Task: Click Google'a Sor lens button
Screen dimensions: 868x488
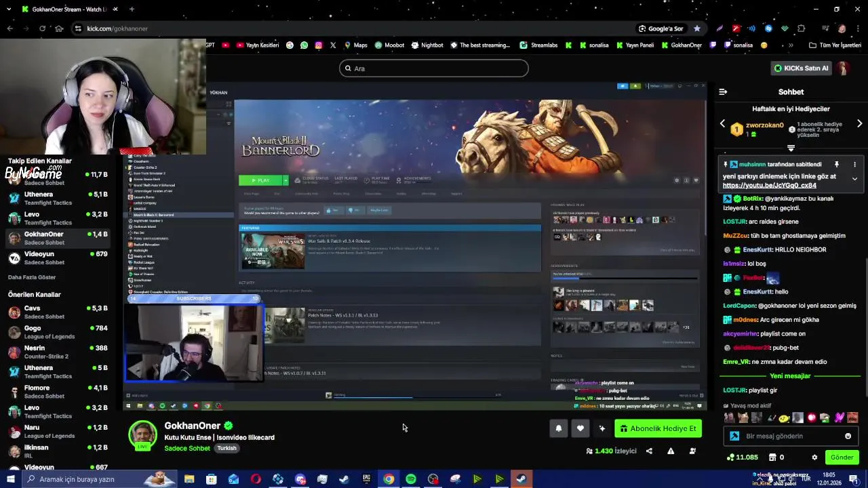Action: point(660,28)
